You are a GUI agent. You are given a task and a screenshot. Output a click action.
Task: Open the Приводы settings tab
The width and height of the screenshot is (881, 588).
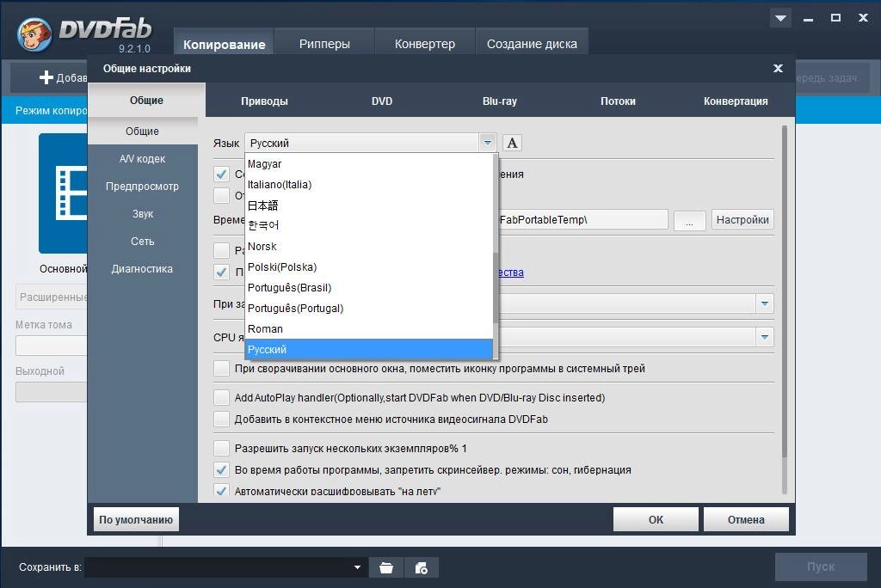(x=264, y=101)
